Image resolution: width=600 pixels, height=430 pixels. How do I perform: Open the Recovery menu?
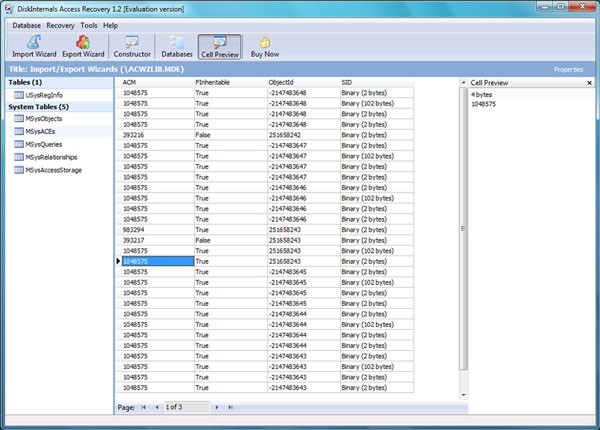60,24
